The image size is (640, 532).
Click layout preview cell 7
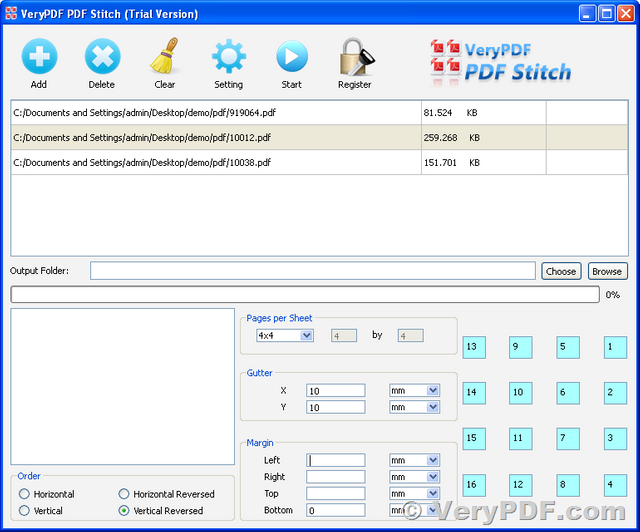(x=568, y=439)
